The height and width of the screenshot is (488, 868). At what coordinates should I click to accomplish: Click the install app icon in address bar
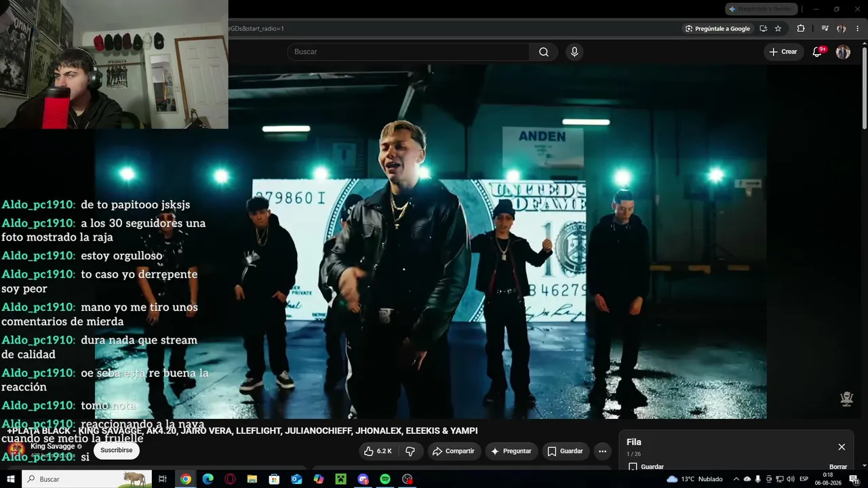point(764,28)
